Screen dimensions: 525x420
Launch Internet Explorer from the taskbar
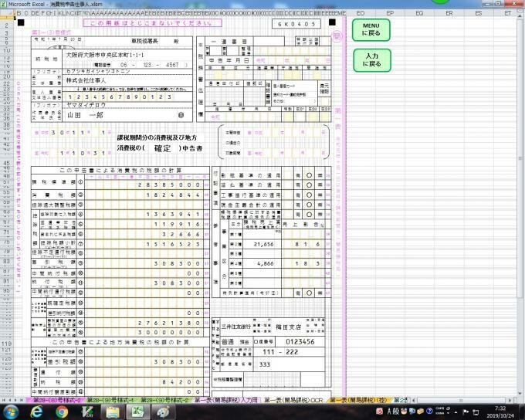(36, 412)
